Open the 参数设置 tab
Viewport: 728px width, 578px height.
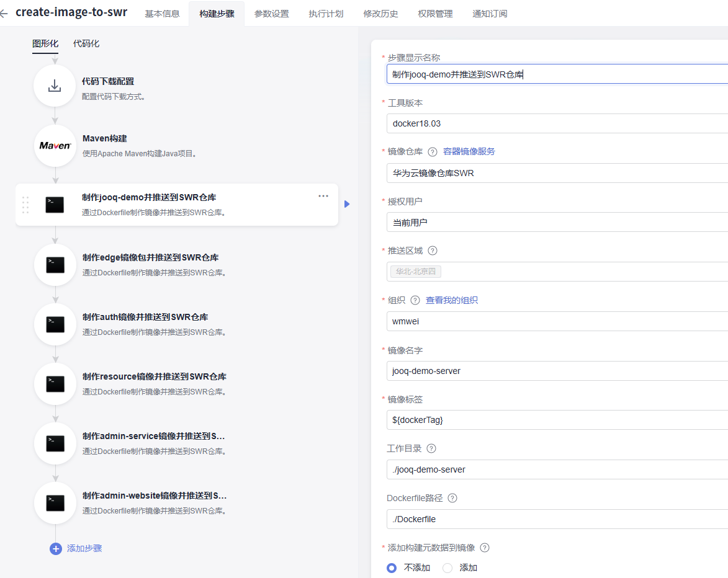click(x=272, y=14)
